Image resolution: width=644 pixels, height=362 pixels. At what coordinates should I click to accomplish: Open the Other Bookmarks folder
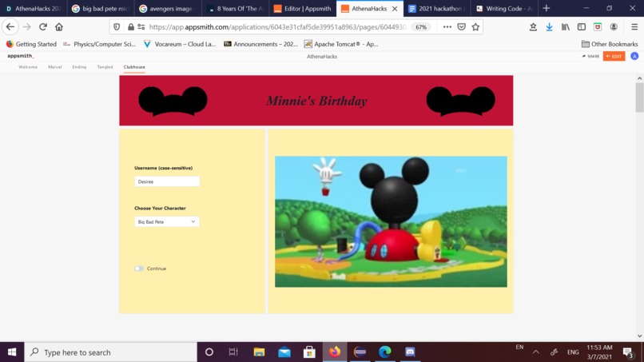[610, 44]
